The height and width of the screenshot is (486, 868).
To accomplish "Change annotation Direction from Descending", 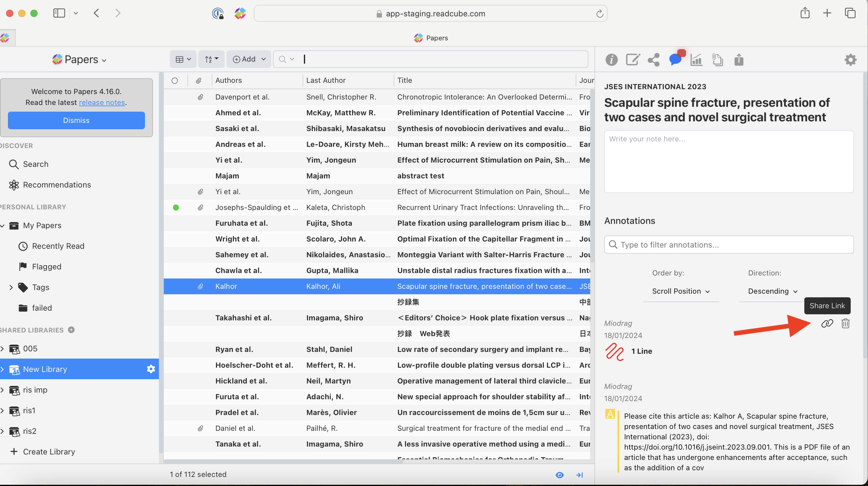I will point(772,291).
